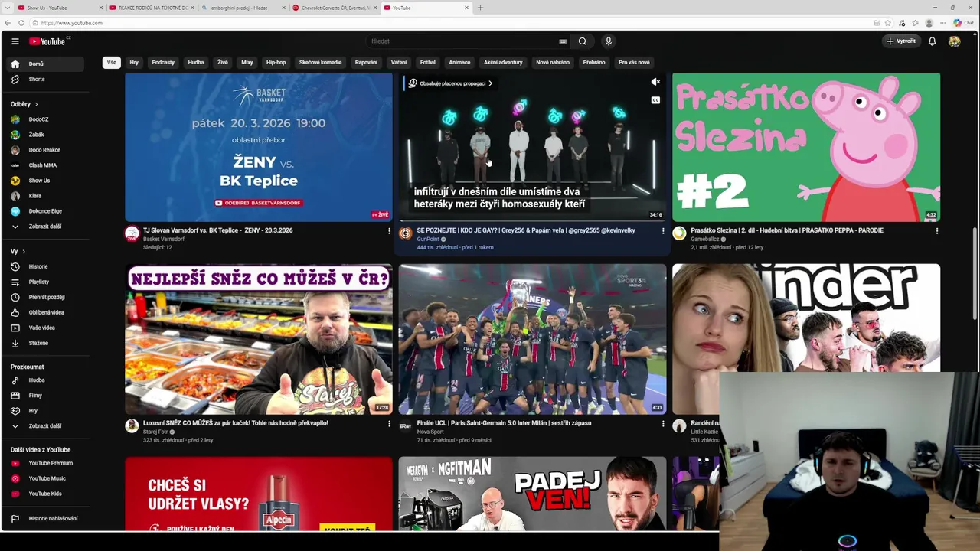The width and height of the screenshot is (980, 551).
Task: Open Stažené downloads
Action: point(46,343)
